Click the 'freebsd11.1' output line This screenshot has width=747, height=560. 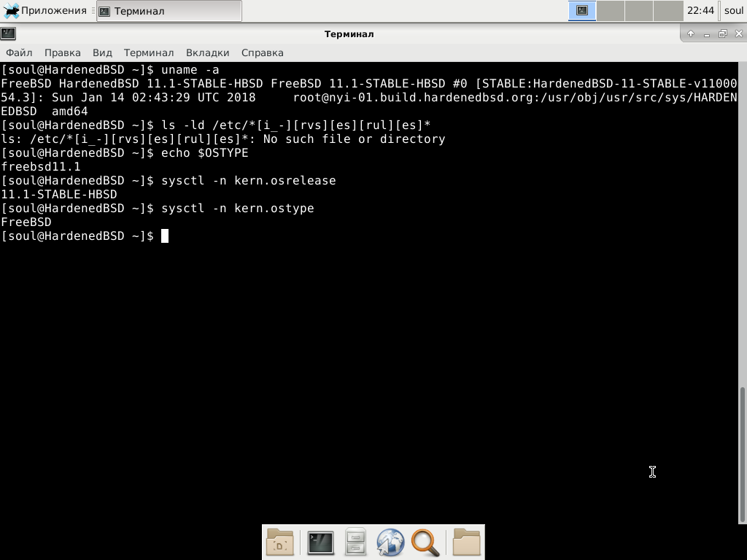point(41,167)
